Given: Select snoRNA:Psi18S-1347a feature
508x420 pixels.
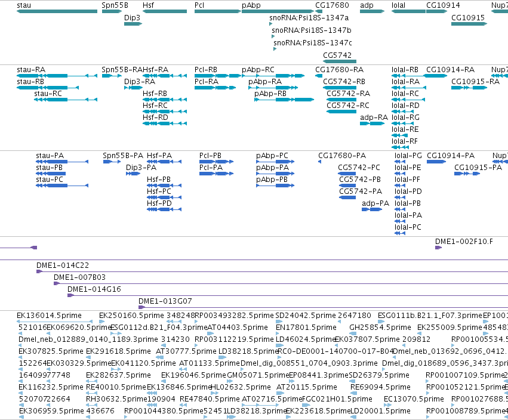Looking at the screenshot, I should 271,24.
